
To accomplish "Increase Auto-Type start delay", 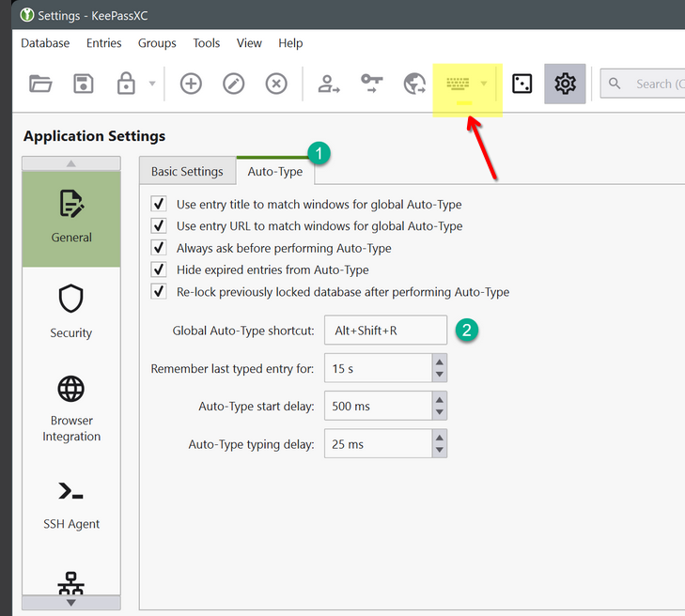I will 440,400.
